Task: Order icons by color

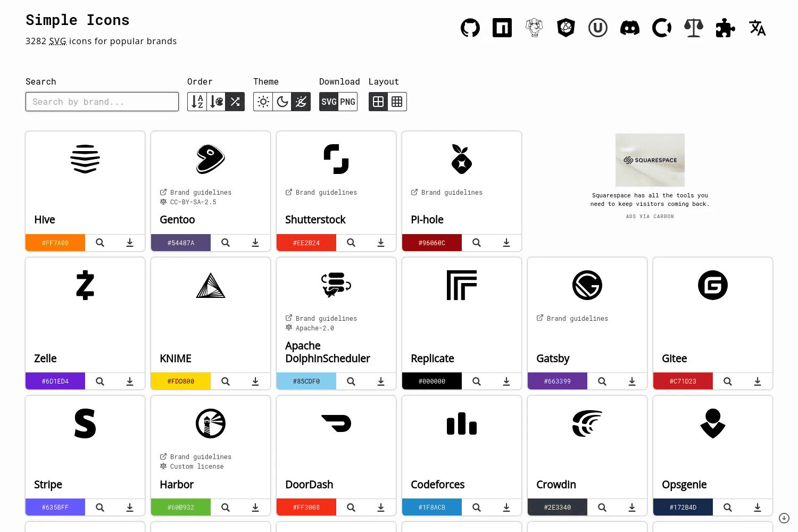Action: pos(217,102)
